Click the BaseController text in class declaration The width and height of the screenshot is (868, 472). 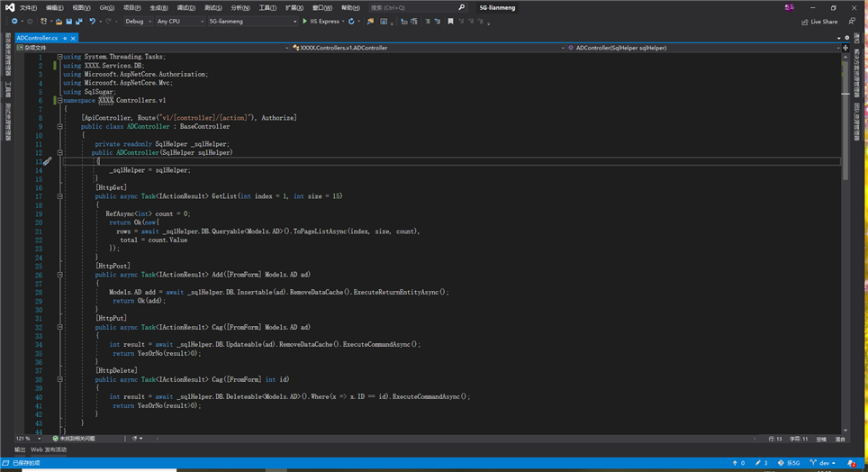(x=204, y=126)
